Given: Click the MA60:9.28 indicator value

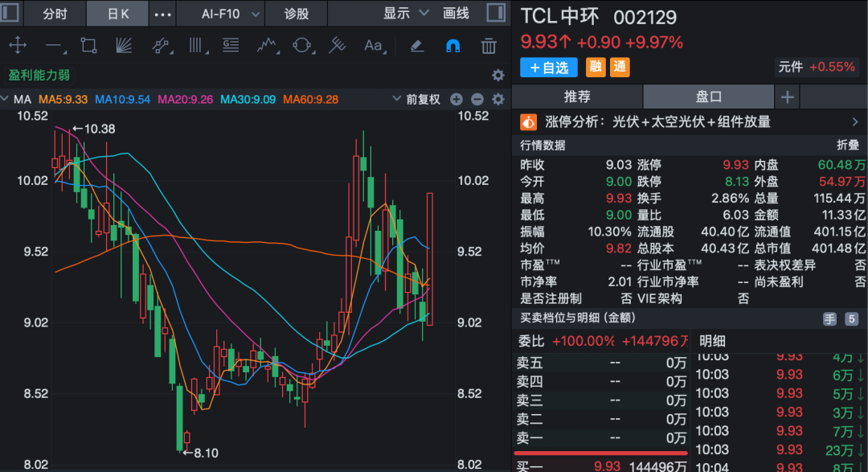Looking at the screenshot, I should click(x=310, y=100).
